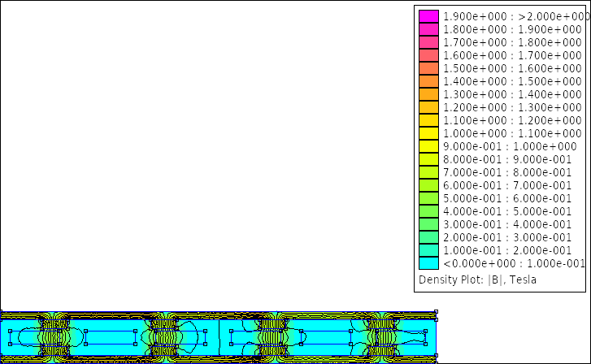The image size is (591, 364).
Task: Click the 1.000e-001 : 2.000e-001 legend swatch
Action: (x=428, y=250)
